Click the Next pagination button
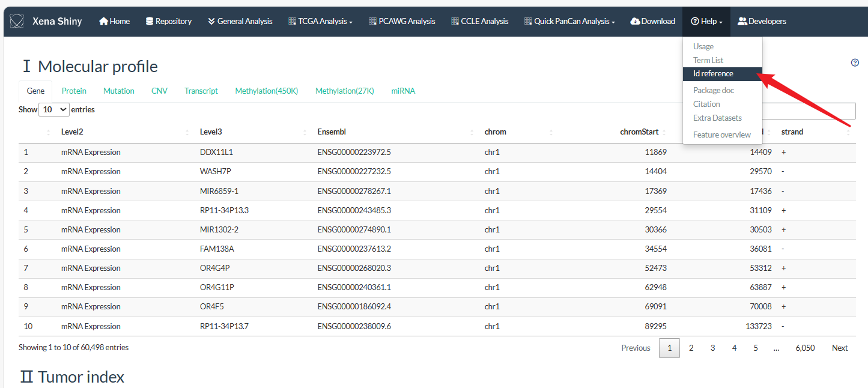The width and height of the screenshot is (868, 388). click(840, 348)
